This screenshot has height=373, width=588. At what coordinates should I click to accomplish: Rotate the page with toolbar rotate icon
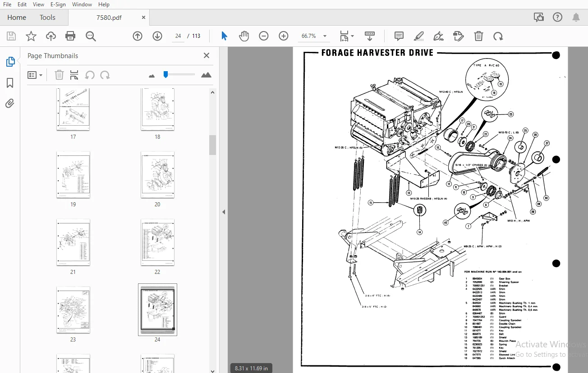pyautogui.click(x=498, y=36)
